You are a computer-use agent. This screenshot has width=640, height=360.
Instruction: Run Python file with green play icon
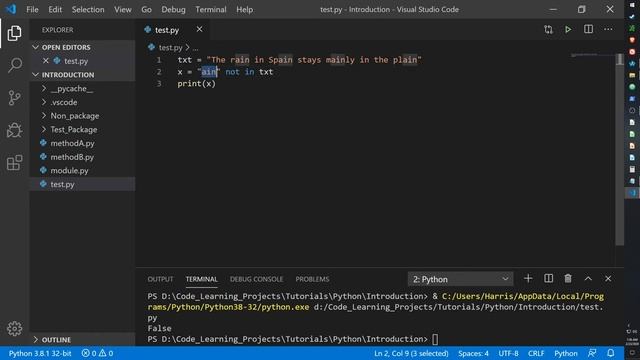(x=568, y=29)
